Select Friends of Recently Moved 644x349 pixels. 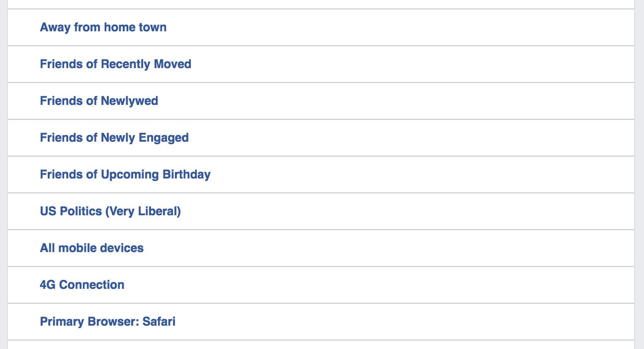point(115,64)
